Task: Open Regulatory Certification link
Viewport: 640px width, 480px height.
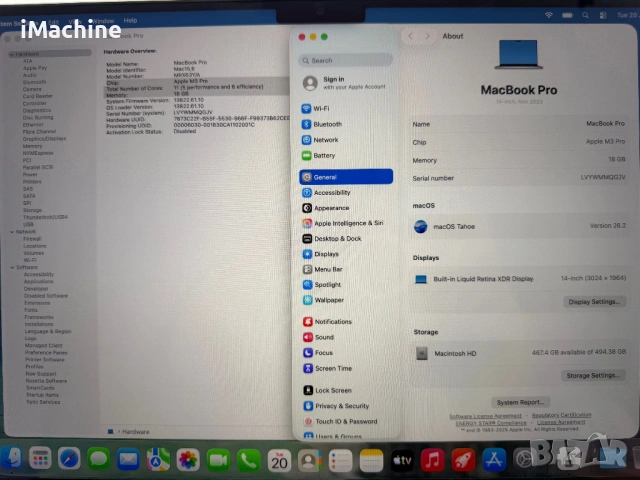Action: click(561, 415)
